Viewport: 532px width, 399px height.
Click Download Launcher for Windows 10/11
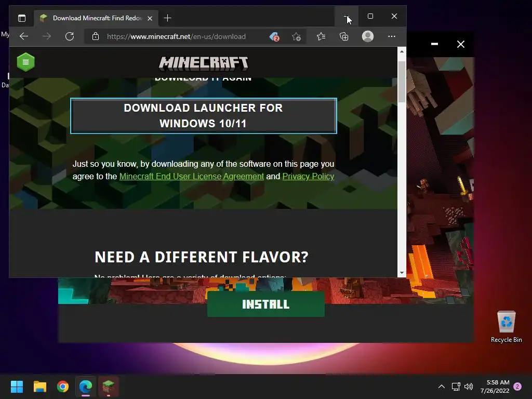tap(204, 116)
